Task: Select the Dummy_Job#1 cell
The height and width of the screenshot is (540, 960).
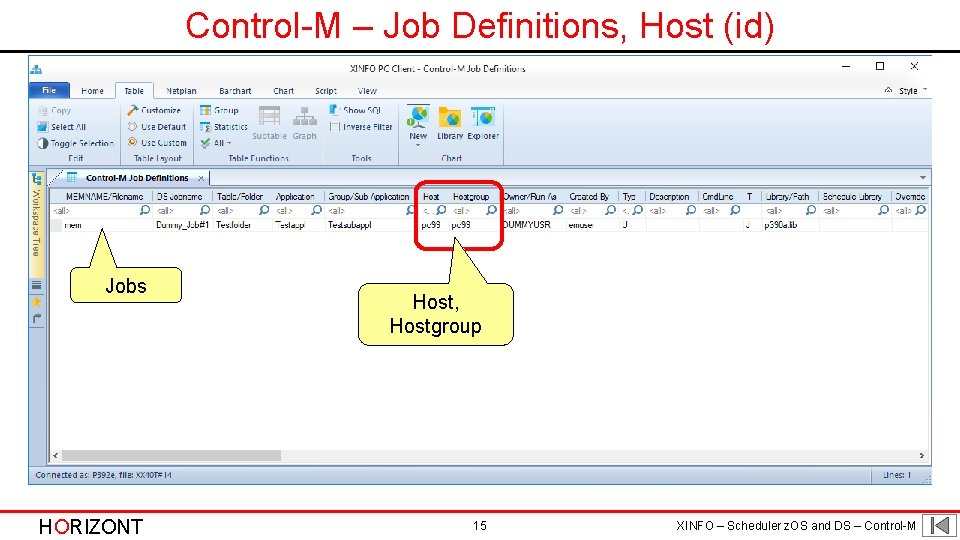Action: click(x=182, y=225)
